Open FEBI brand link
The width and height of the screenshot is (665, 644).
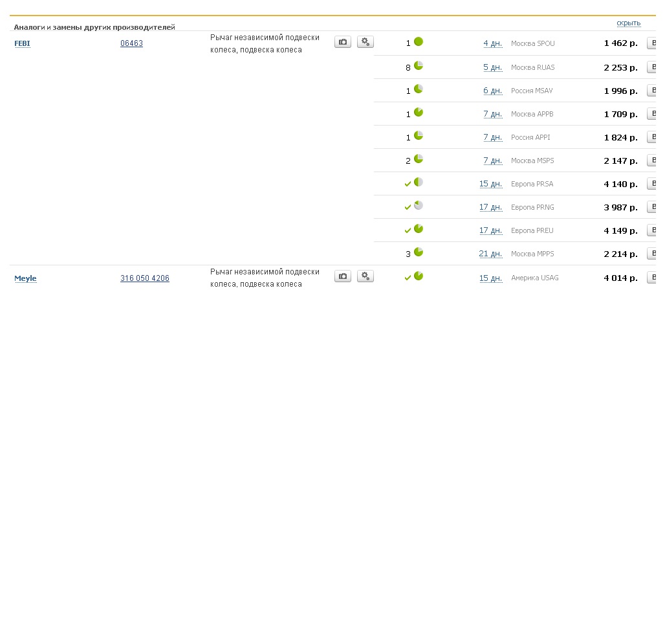pos(22,43)
